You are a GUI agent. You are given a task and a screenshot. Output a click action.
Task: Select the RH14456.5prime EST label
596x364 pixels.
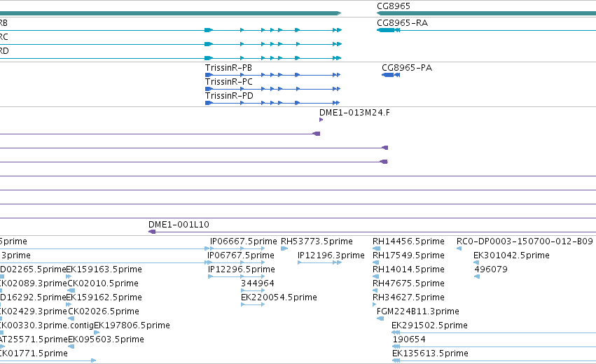pos(408,241)
